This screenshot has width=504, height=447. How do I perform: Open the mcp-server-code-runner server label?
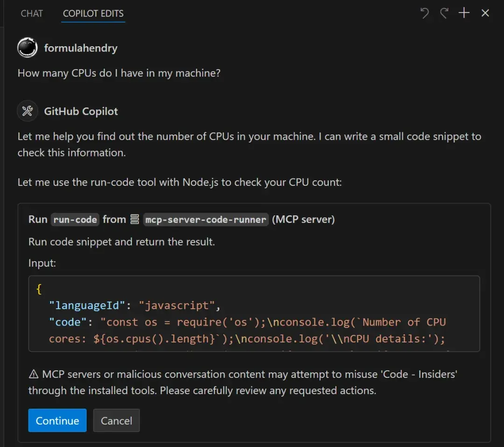(x=205, y=220)
